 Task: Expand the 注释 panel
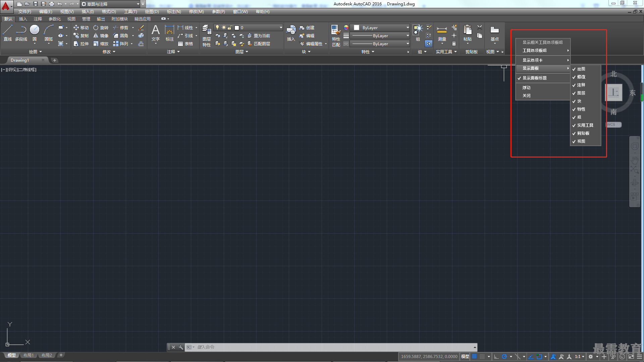click(x=173, y=52)
